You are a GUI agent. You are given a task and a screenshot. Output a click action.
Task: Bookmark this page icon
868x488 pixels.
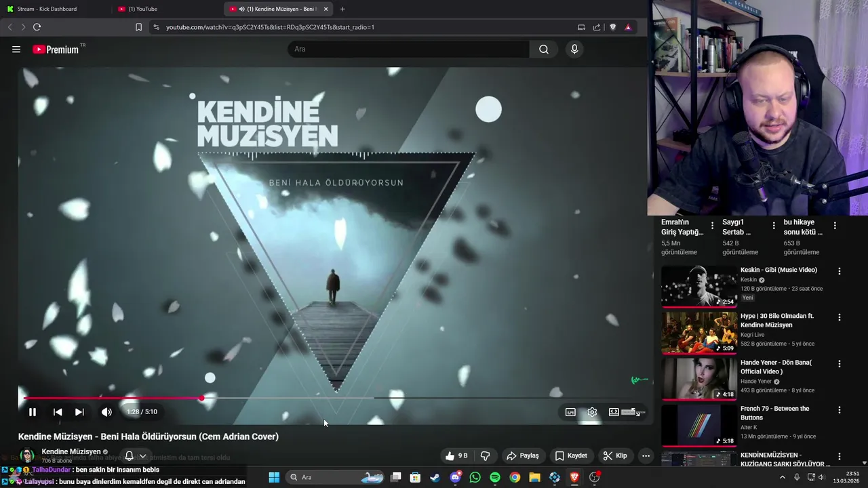tap(138, 27)
